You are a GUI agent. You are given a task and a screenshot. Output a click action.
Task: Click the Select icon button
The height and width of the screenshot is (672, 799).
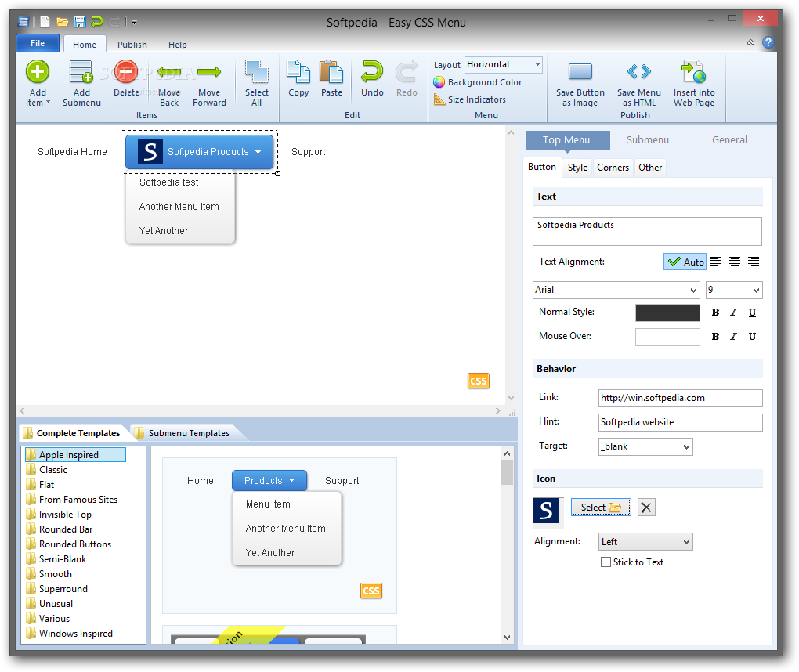[x=601, y=508]
